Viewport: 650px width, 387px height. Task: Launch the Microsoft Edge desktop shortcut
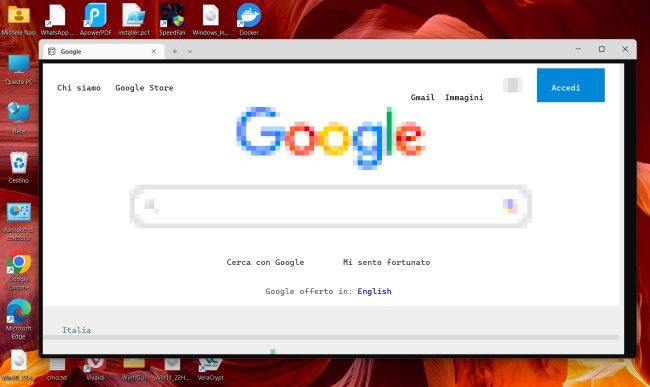(19, 320)
